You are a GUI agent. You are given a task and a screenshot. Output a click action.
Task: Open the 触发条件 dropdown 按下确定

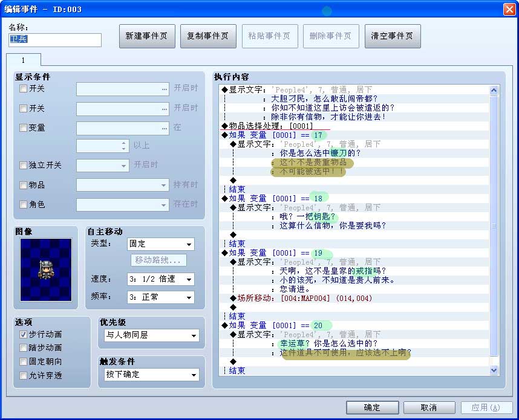coord(152,375)
